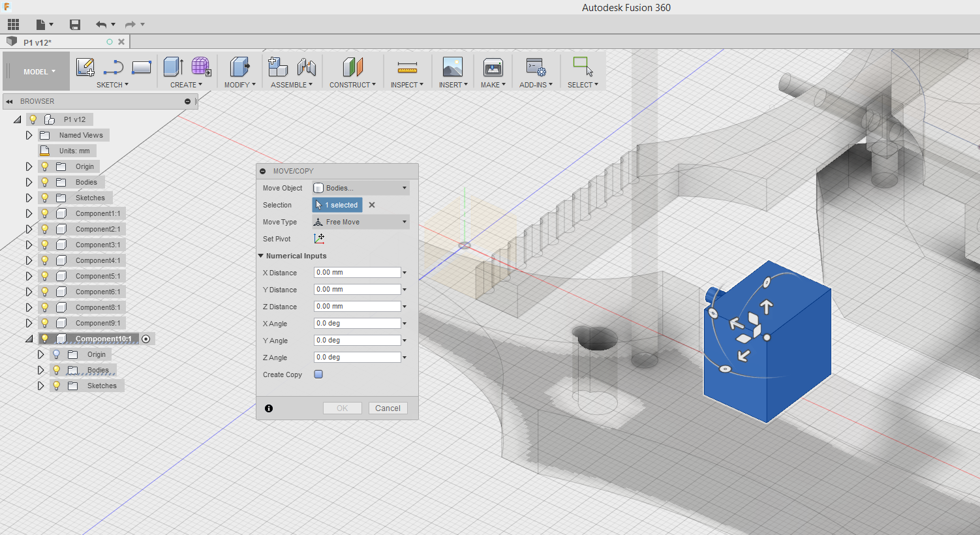The height and width of the screenshot is (535, 980).
Task: Select the Create Form icon
Action: 201,67
